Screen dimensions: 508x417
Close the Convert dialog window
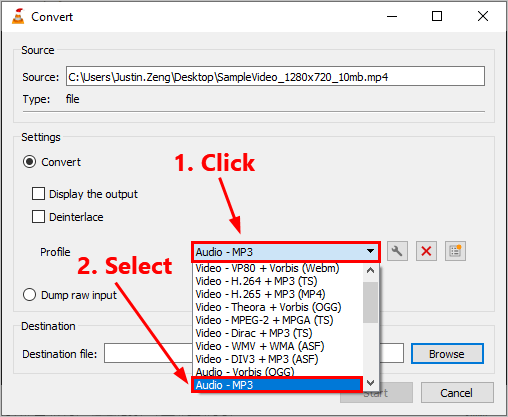(483, 16)
